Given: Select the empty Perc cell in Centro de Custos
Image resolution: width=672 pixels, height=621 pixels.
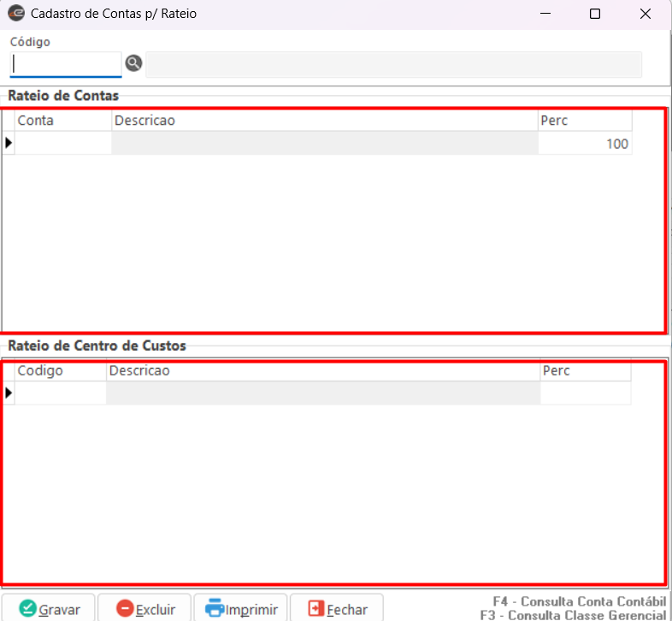Looking at the screenshot, I should click(586, 393).
